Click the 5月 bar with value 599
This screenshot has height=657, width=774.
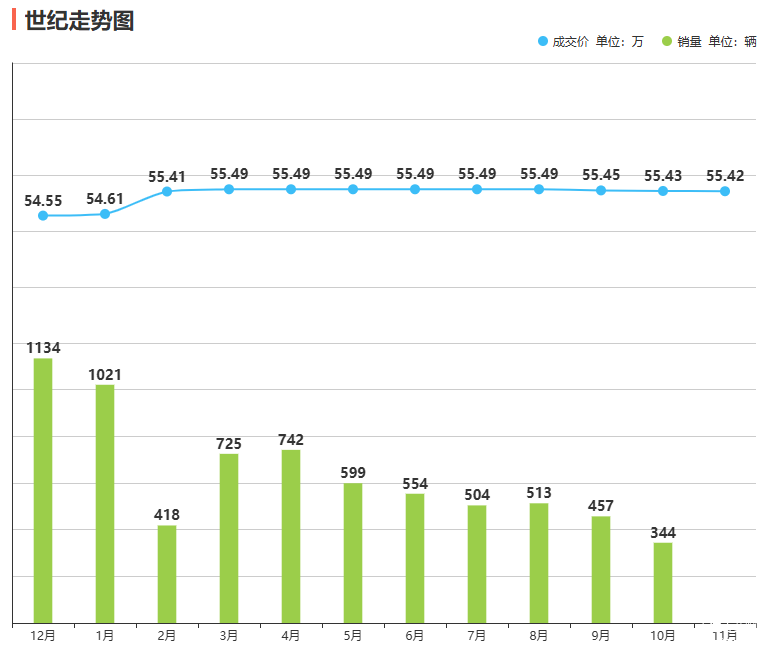(353, 553)
